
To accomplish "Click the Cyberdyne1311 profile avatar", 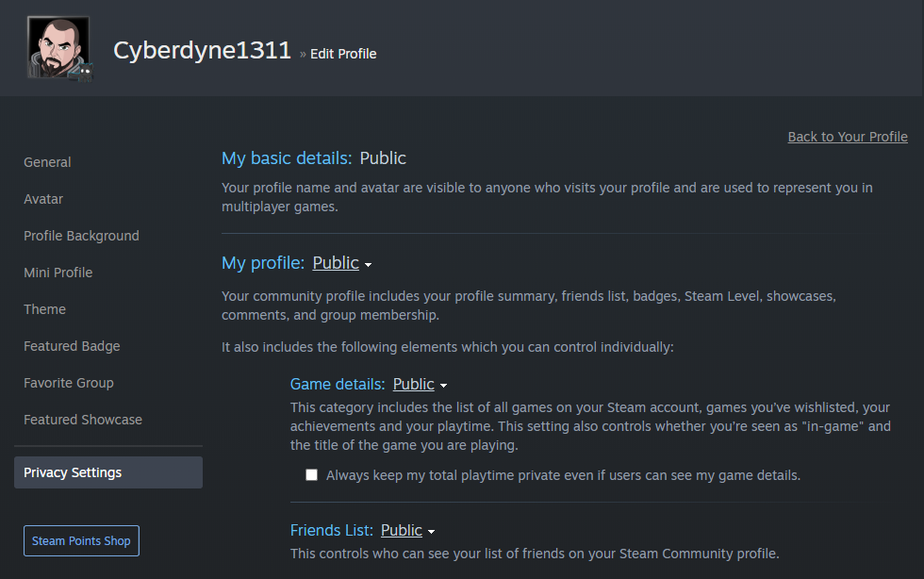I will pyautogui.click(x=58, y=48).
